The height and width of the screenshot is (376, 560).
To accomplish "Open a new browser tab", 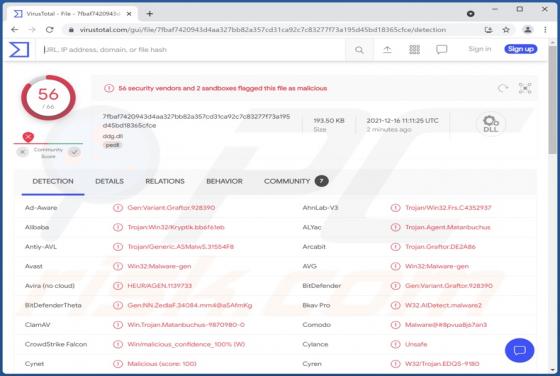I will click(150, 14).
